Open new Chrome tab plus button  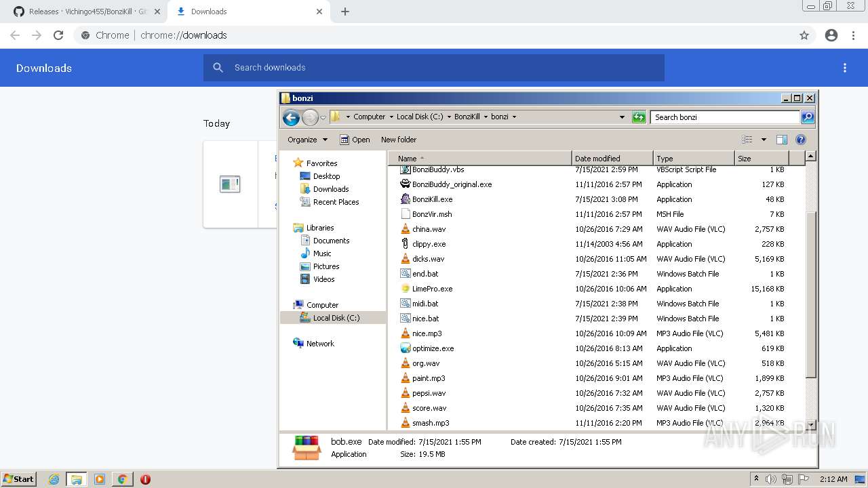click(x=345, y=12)
